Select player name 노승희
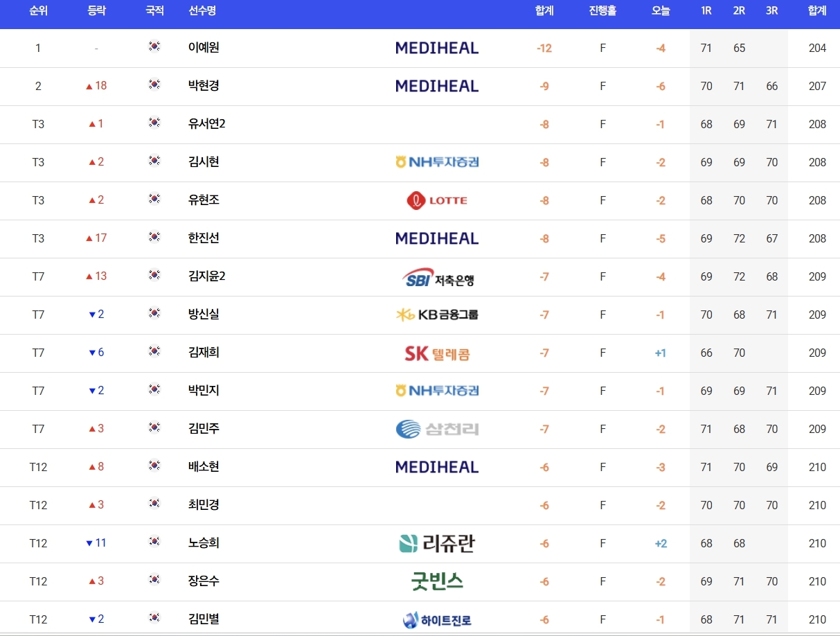Image resolution: width=840 pixels, height=636 pixels. (x=204, y=543)
